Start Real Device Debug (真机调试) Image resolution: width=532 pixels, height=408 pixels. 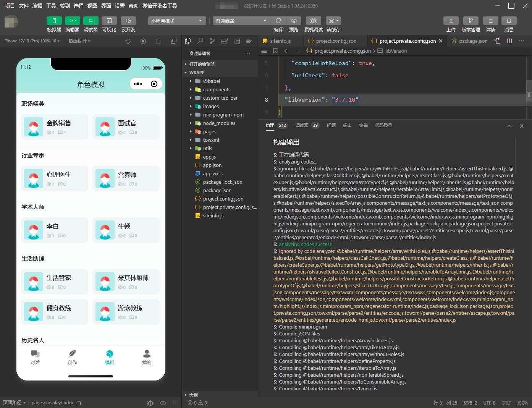(313, 21)
